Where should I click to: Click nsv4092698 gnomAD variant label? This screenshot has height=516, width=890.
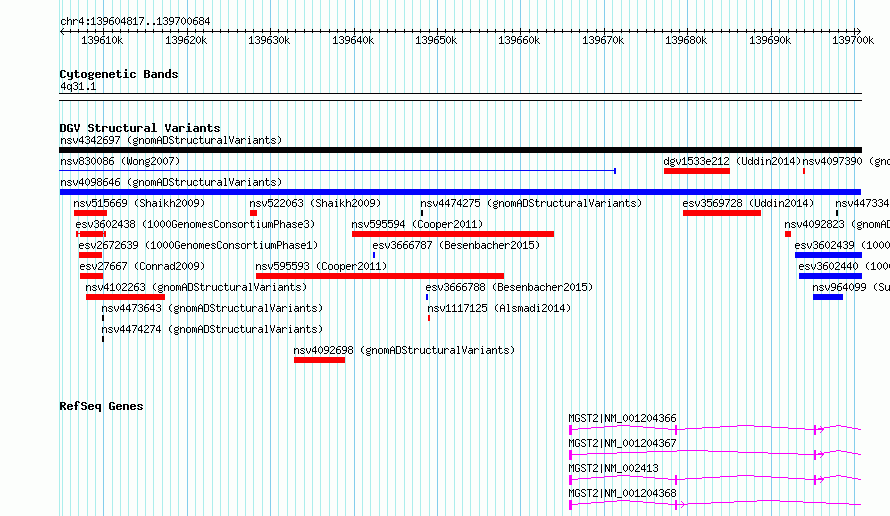404,350
